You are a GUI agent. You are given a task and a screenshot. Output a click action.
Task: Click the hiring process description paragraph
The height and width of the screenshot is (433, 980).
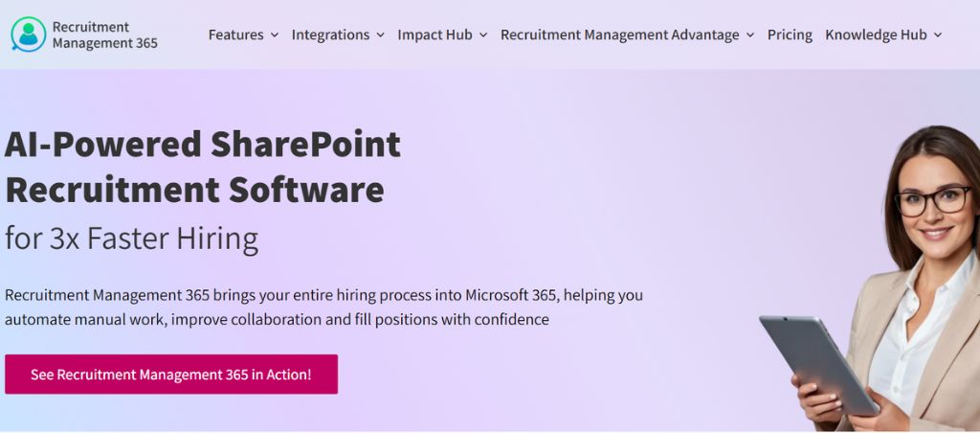click(323, 308)
